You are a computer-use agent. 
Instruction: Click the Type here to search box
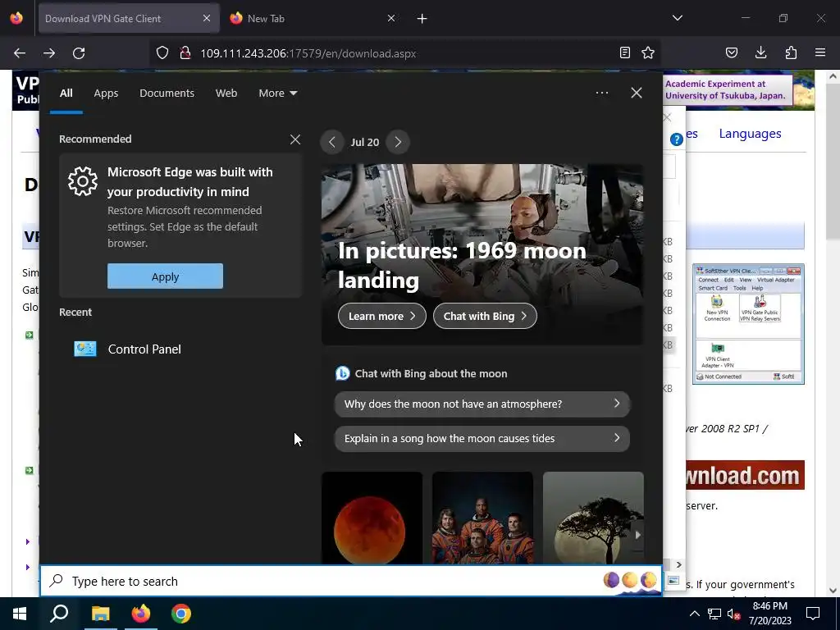pos(351,581)
